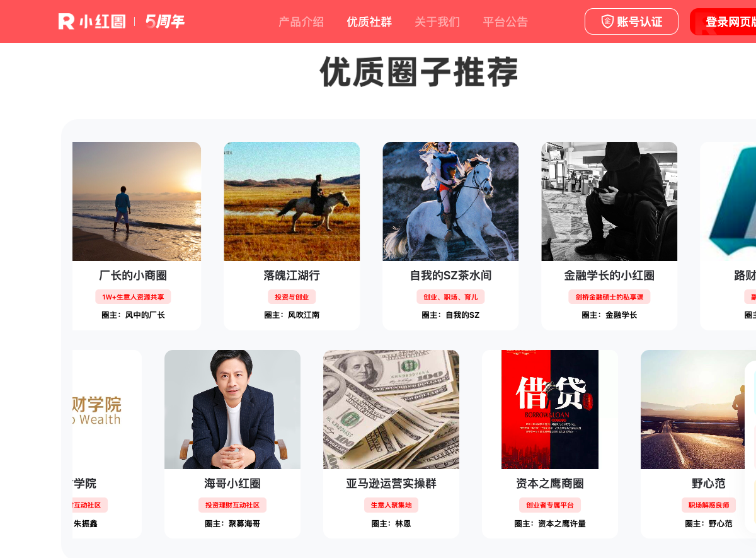Click the 自我的SZ茶水间 white horse image

(x=450, y=201)
